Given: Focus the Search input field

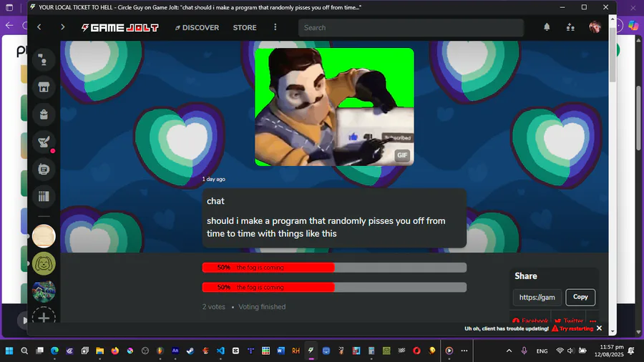Looking at the screenshot, I should [x=411, y=27].
